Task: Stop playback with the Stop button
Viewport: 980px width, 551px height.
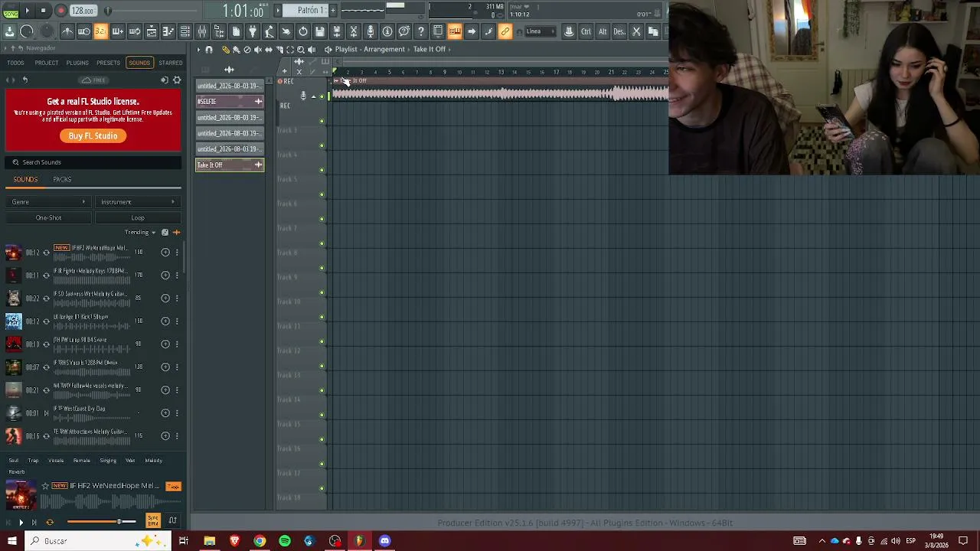Action: point(44,11)
